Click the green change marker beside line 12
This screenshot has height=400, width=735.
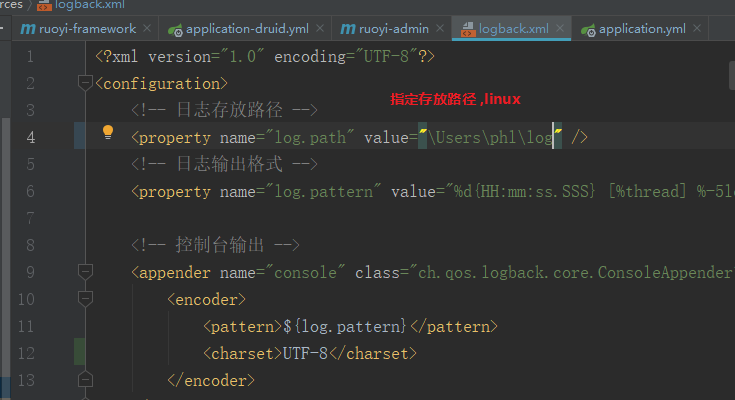pos(80,351)
